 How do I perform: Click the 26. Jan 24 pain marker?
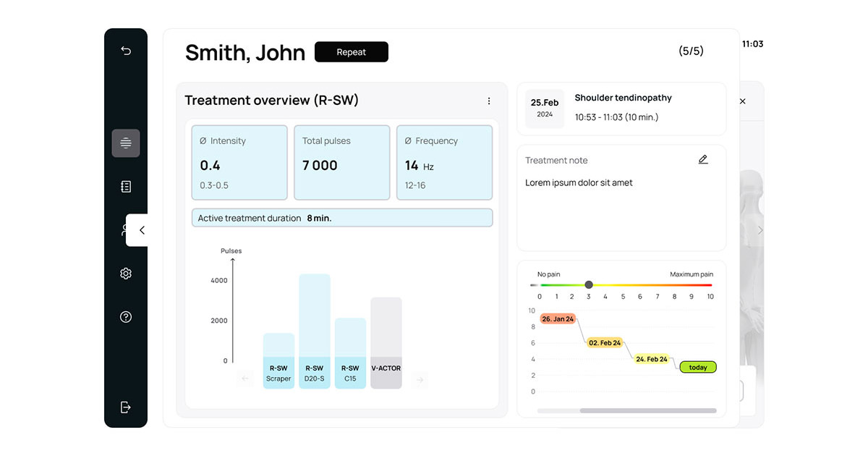click(x=558, y=318)
